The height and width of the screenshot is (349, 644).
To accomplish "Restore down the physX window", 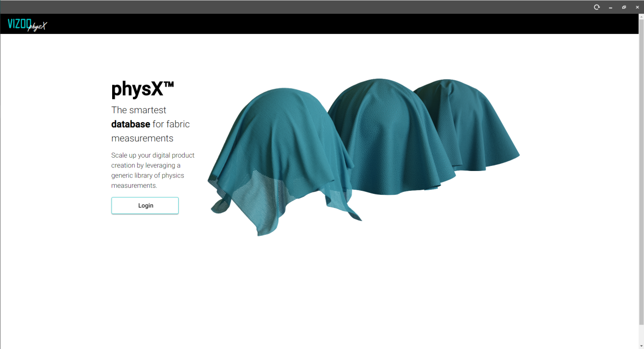I will 624,7.
